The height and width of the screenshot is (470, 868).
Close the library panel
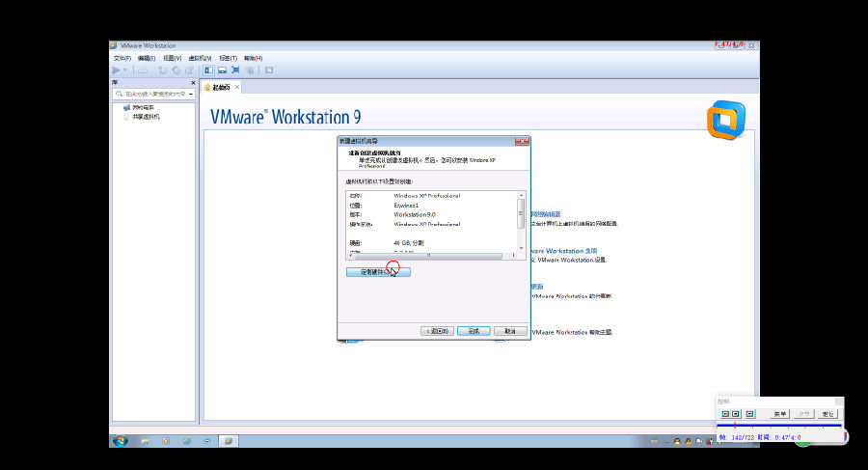click(x=193, y=83)
